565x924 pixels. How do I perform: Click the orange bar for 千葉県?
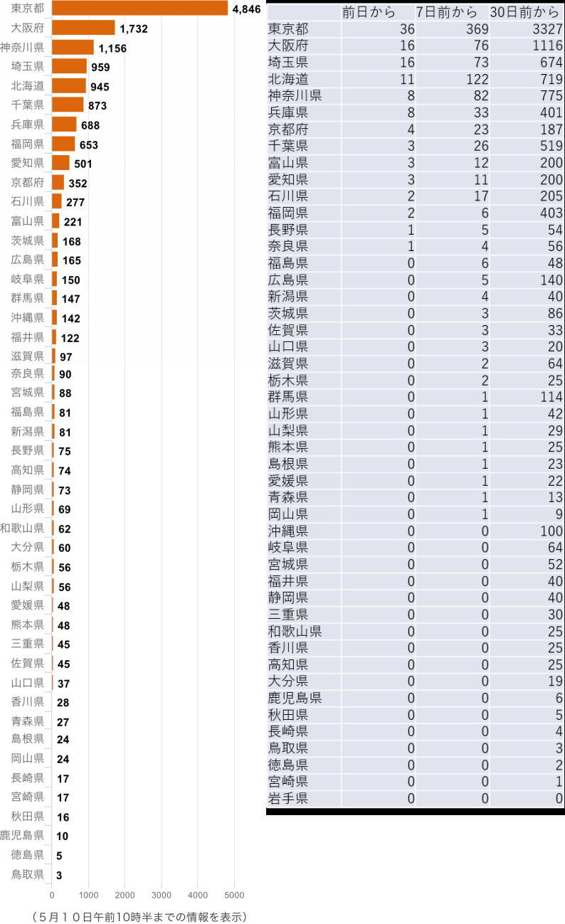pyautogui.click(x=68, y=105)
